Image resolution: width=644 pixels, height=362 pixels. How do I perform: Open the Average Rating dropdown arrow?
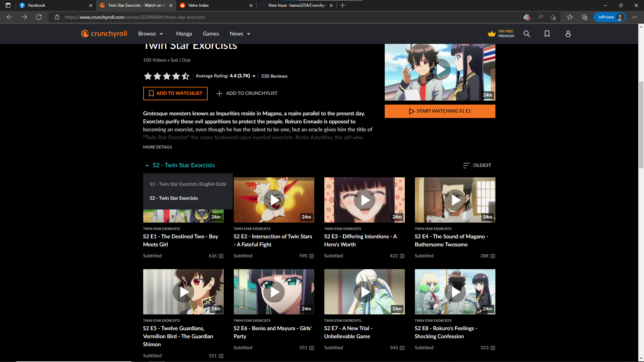pos(254,76)
